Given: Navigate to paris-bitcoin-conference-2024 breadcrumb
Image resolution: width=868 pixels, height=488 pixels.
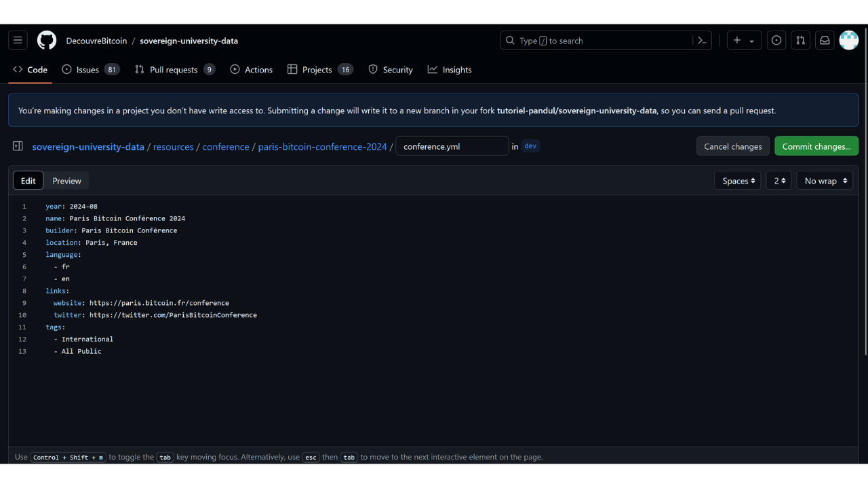Looking at the screenshot, I should tap(322, 146).
